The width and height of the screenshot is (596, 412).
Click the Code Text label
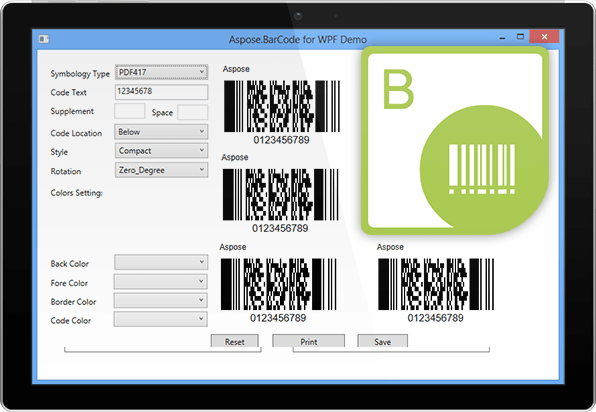68,92
